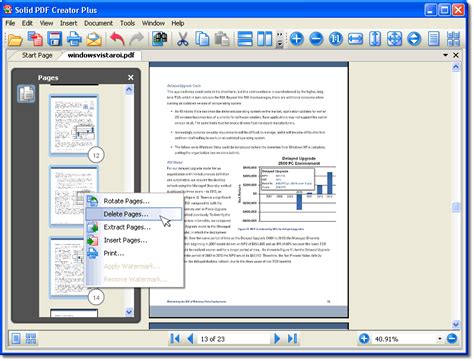
Task: Select the page 12 thumbnail
Action: click(74, 125)
